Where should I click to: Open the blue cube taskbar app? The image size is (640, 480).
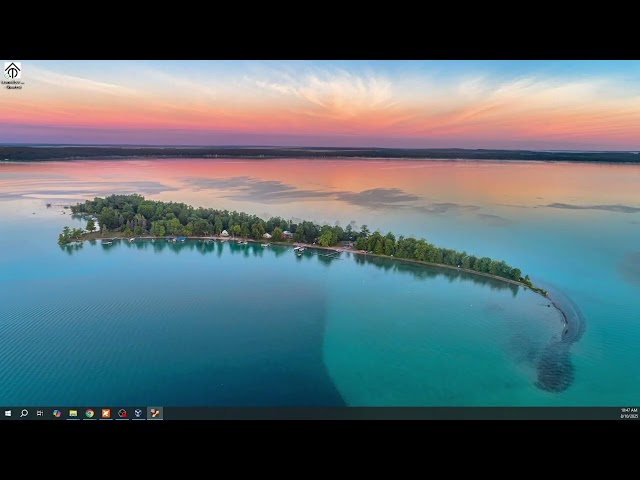click(x=138, y=413)
